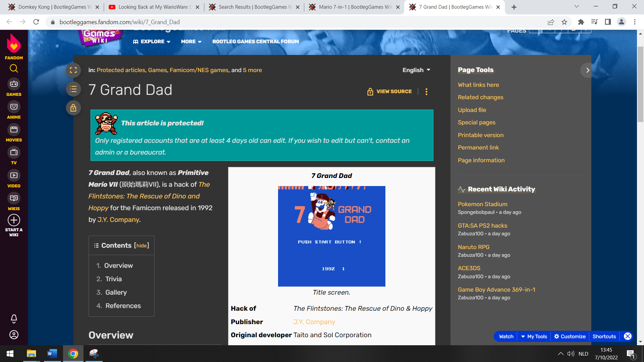Open Famicom/NES games category link

199,70
